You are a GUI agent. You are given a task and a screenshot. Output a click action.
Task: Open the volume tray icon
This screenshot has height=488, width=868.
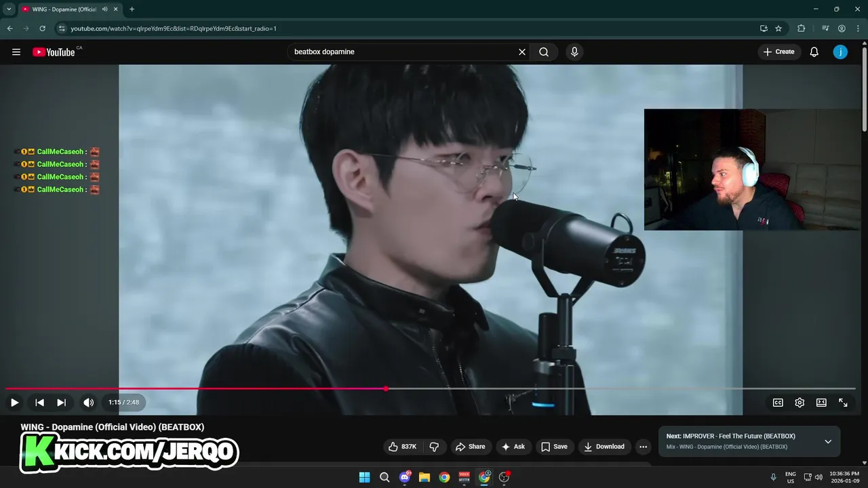pos(818,477)
